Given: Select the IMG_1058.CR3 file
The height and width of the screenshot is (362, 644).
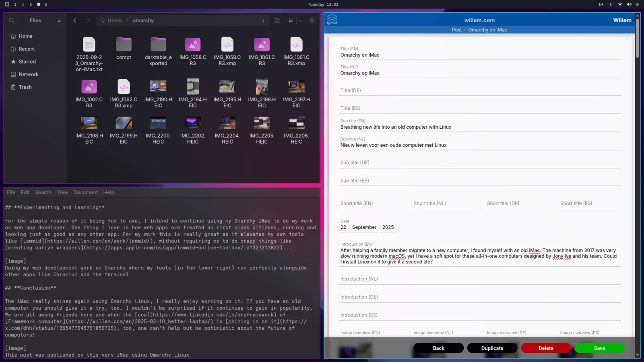Looking at the screenshot, I should click(x=193, y=51).
